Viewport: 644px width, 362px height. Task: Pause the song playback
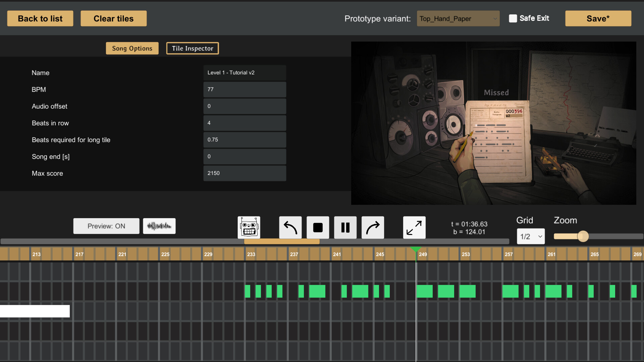(345, 228)
